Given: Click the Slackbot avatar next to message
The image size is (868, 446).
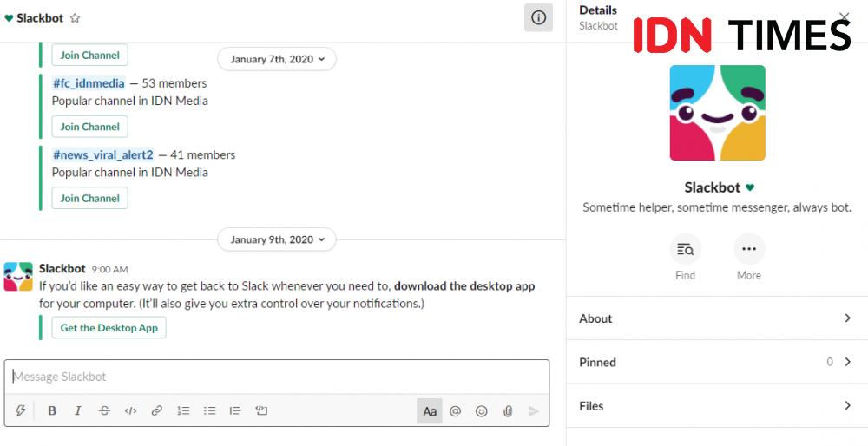Looking at the screenshot, I should (x=18, y=277).
